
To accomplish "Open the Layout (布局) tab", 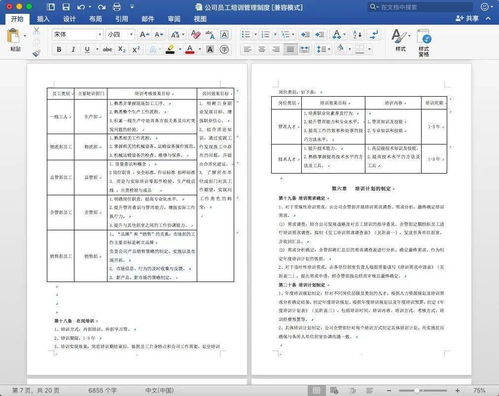I will pyautogui.click(x=96, y=19).
